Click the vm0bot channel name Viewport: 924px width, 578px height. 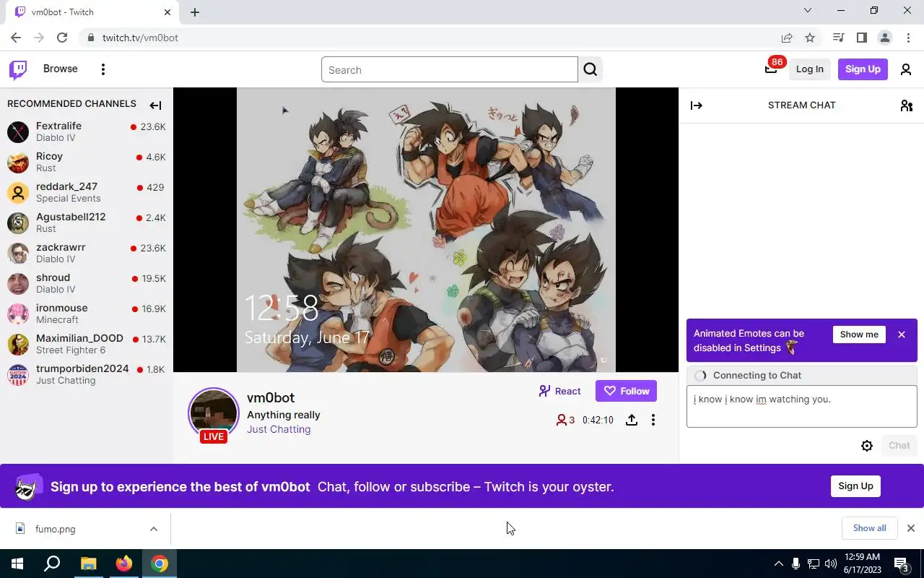(271, 398)
